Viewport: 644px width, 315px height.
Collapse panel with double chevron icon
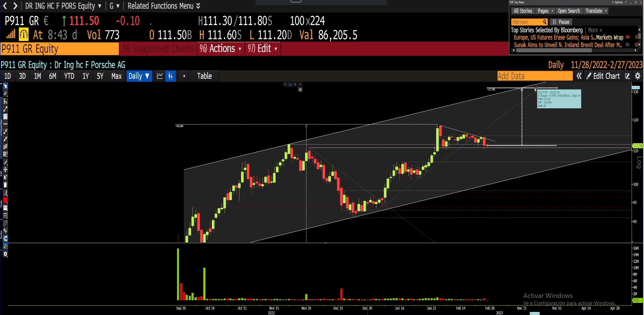579,76
